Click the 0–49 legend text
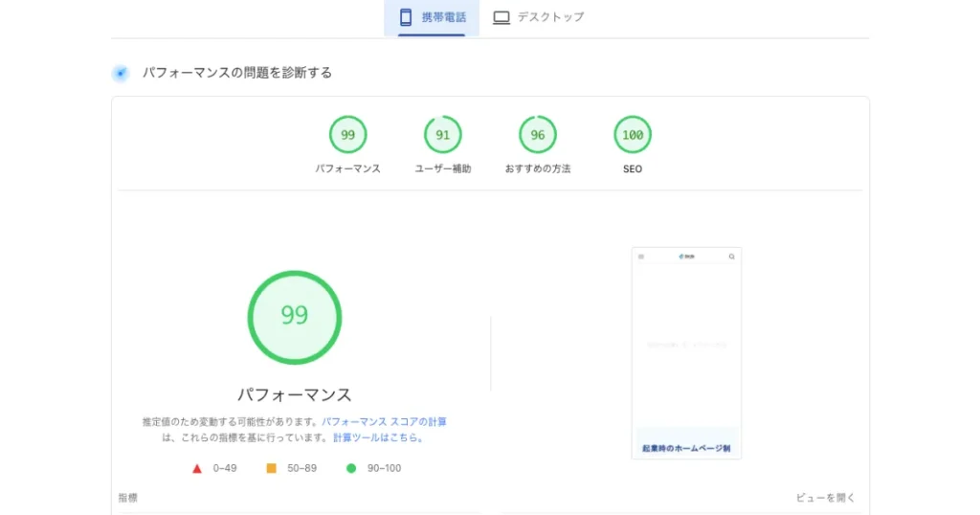The height and width of the screenshot is (515, 980). 224,468
